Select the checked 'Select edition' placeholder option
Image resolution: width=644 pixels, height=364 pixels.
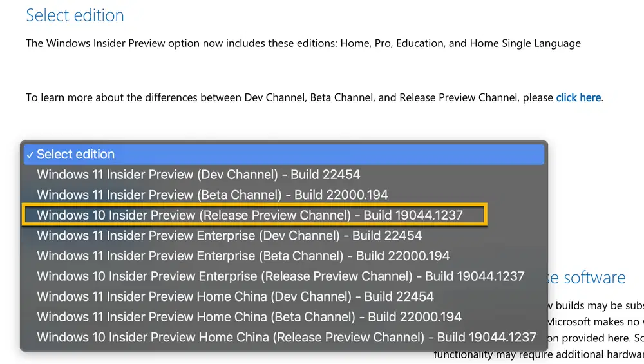284,155
